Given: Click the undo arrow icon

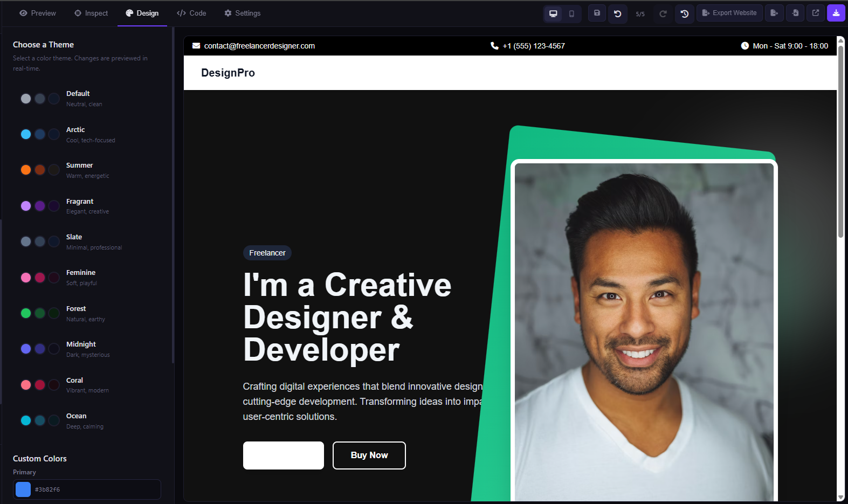Looking at the screenshot, I should point(618,13).
